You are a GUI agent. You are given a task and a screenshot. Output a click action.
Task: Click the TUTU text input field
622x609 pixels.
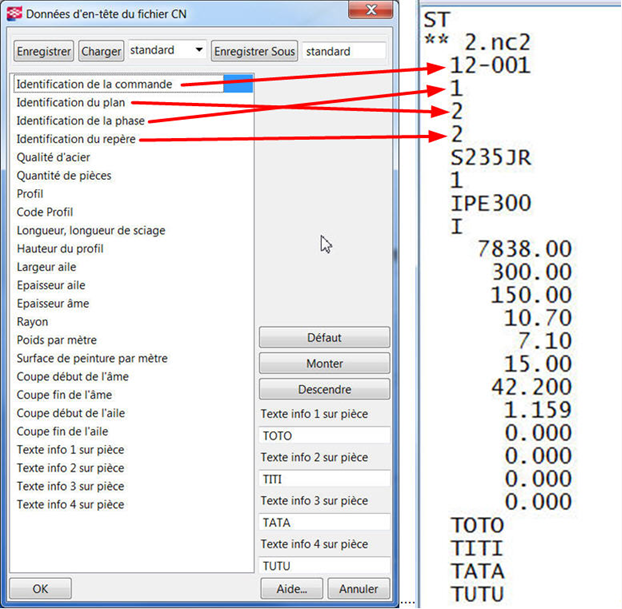(x=324, y=565)
